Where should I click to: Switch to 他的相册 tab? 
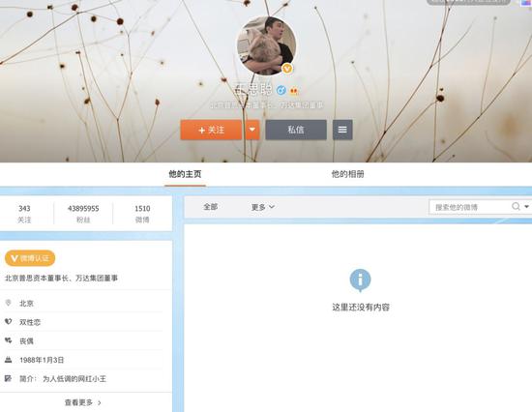pos(348,174)
